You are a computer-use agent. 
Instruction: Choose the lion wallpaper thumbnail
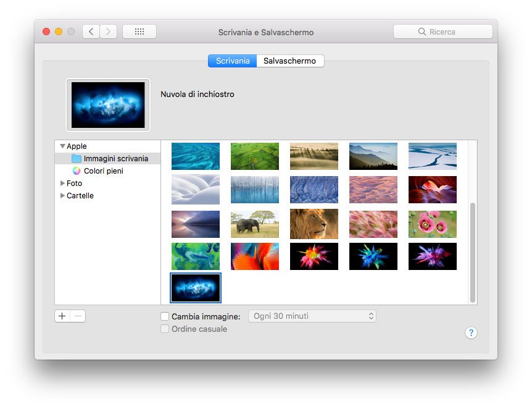(314, 223)
